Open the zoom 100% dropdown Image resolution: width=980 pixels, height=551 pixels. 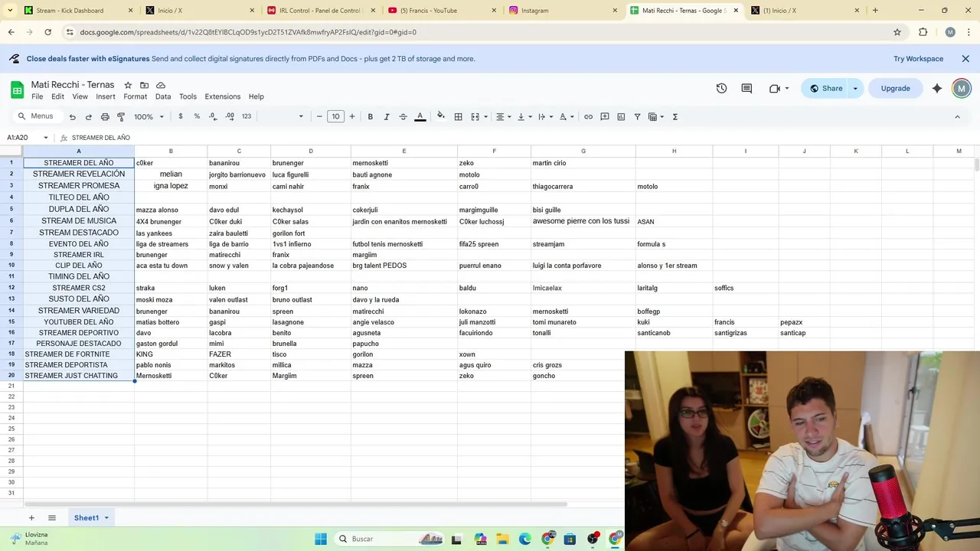point(149,116)
